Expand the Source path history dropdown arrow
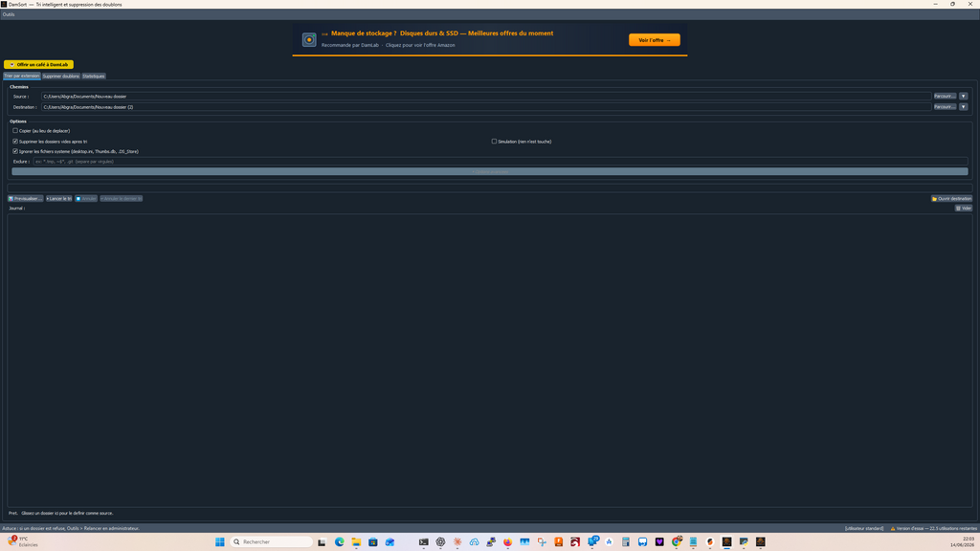The image size is (980, 551). click(x=963, y=97)
